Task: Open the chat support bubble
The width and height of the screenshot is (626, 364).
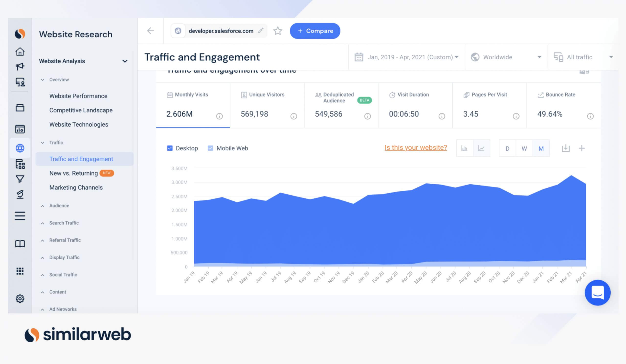Action: point(597,292)
